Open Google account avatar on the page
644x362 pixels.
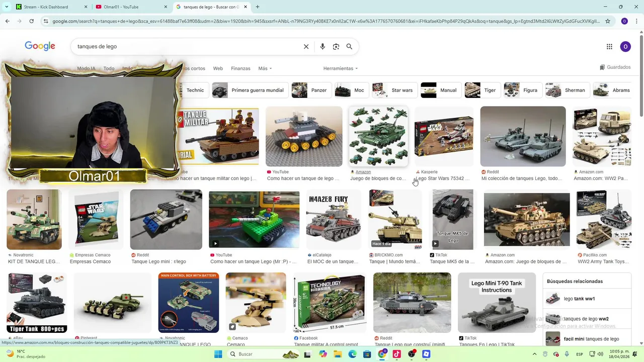625,46
